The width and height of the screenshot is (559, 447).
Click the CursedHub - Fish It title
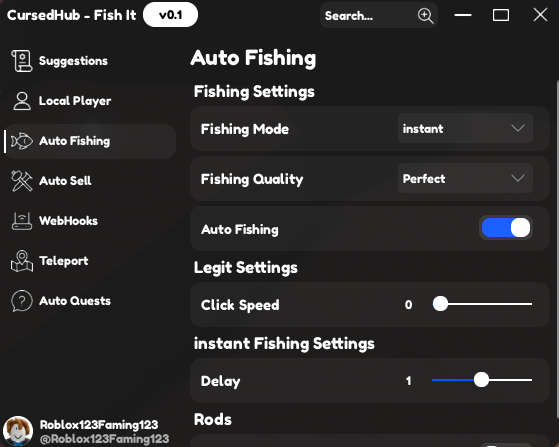tap(71, 15)
